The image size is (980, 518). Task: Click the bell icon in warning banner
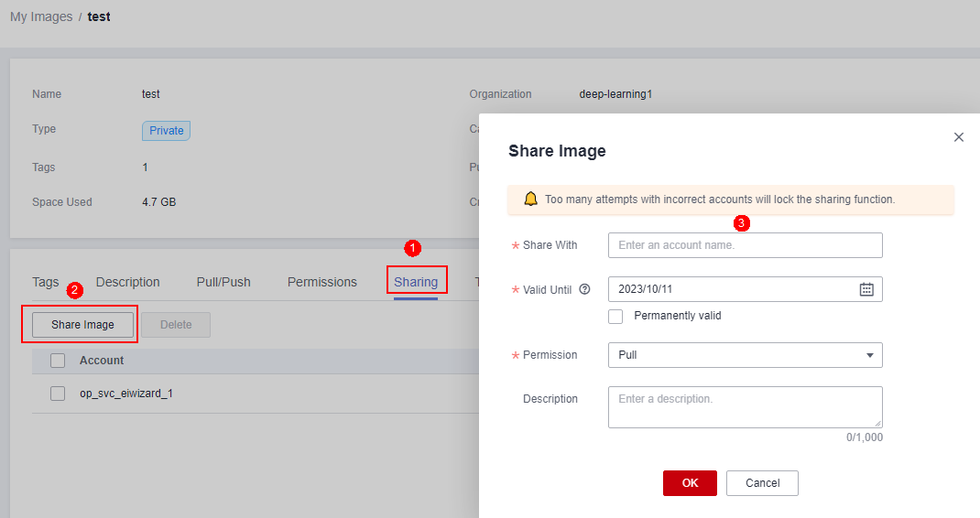pyautogui.click(x=530, y=200)
